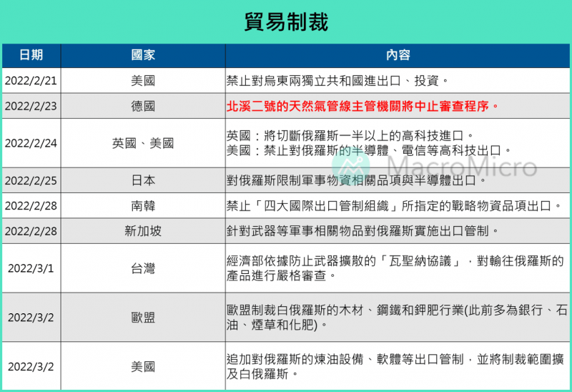572x392 pixels.
Task: Select the country cell 德國
Action: (143, 106)
